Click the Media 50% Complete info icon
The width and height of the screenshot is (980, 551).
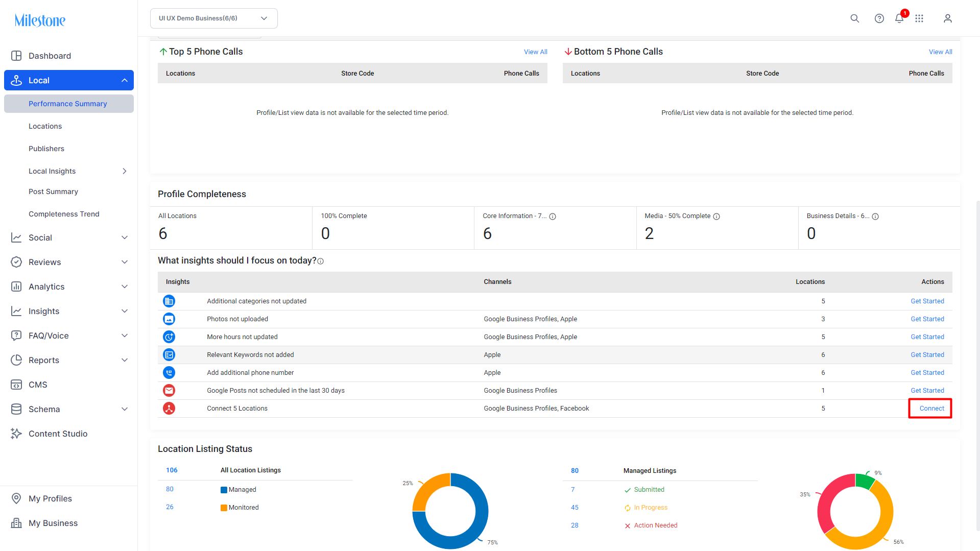click(x=716, y=217)
